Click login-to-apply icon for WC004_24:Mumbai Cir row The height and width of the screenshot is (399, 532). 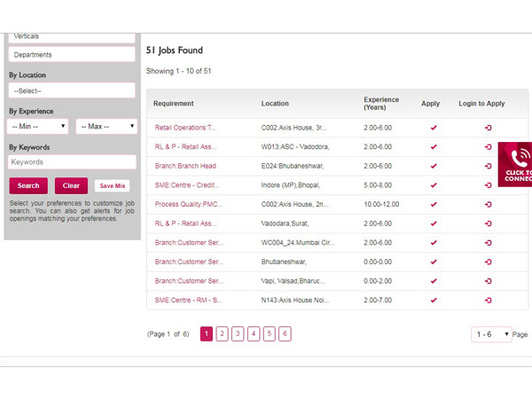pyautogui.click(x=488, y=243)
